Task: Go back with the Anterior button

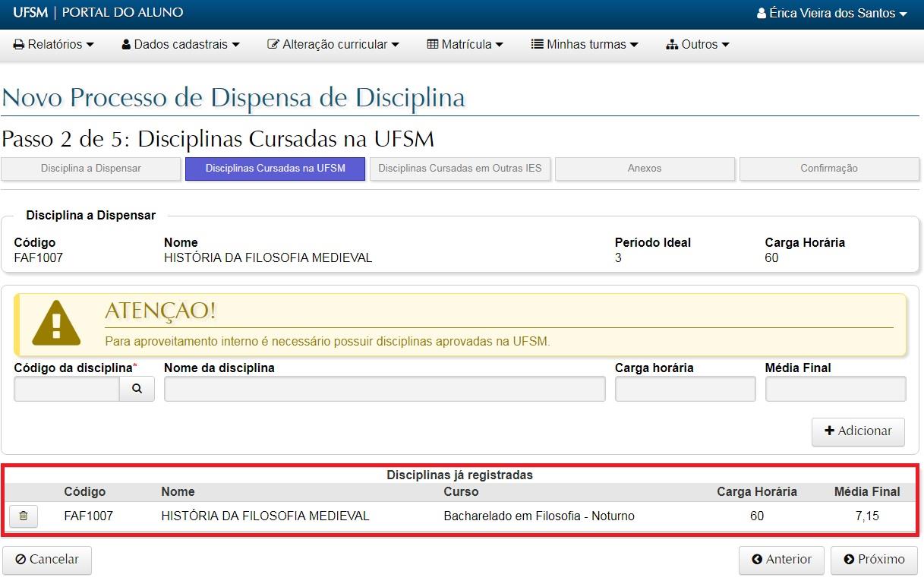Action: tap(781, 560)
